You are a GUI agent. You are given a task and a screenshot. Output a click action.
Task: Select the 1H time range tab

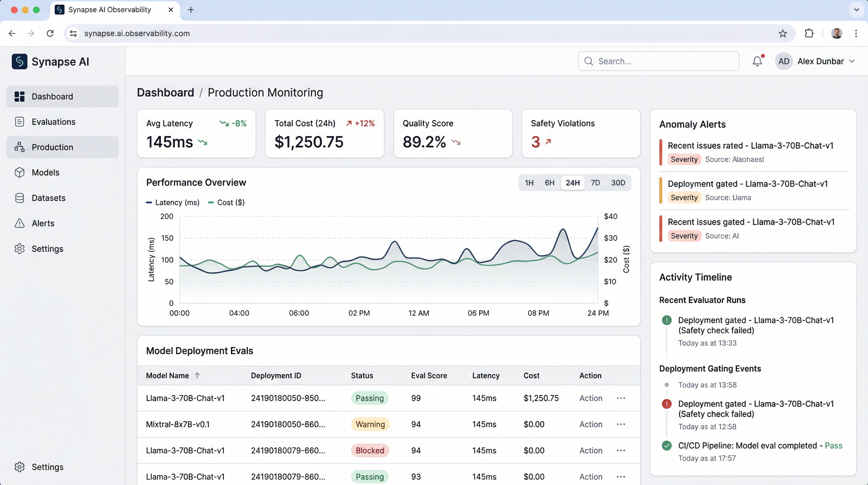[x=529, y=183]
